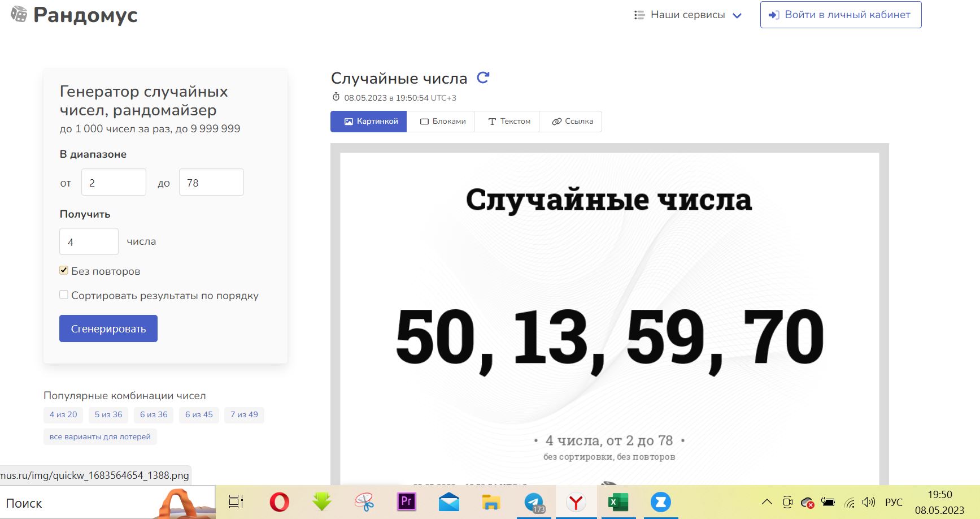Check the battery status icon
The image size is (980, 519).
click(x=828, y=502)
